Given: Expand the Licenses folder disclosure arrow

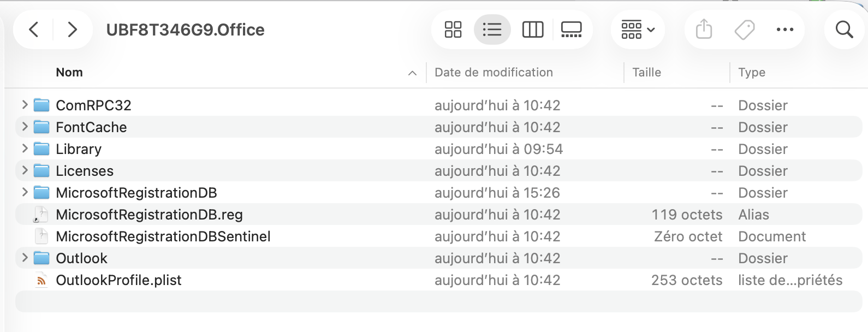Looking at the screenshot, I should [25, 170].
